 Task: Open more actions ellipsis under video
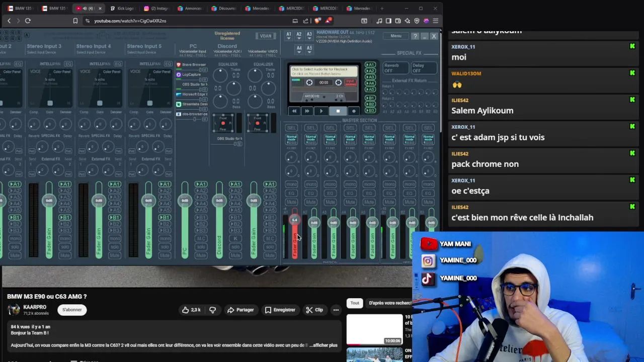click(x=336, y=310)
